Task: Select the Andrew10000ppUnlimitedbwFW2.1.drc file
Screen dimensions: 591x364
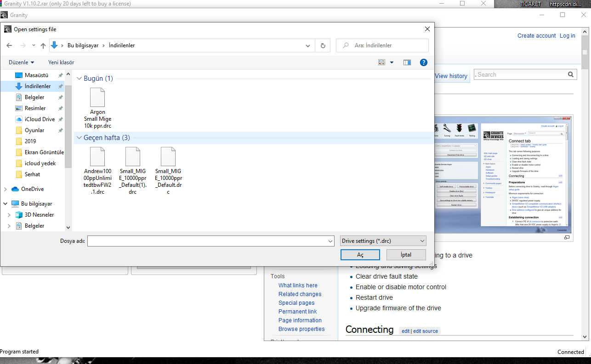Action: [x=97, y=170]
